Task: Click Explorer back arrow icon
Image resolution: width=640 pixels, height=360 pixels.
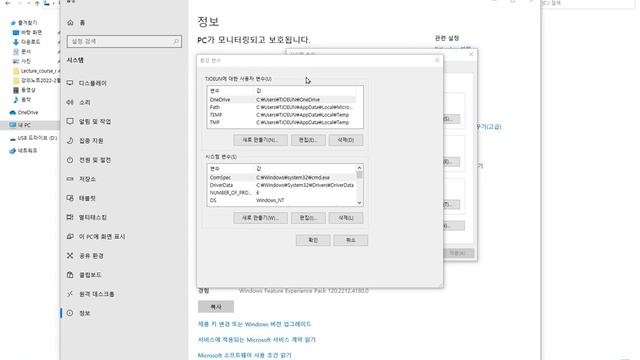Action: click(7, 3)
